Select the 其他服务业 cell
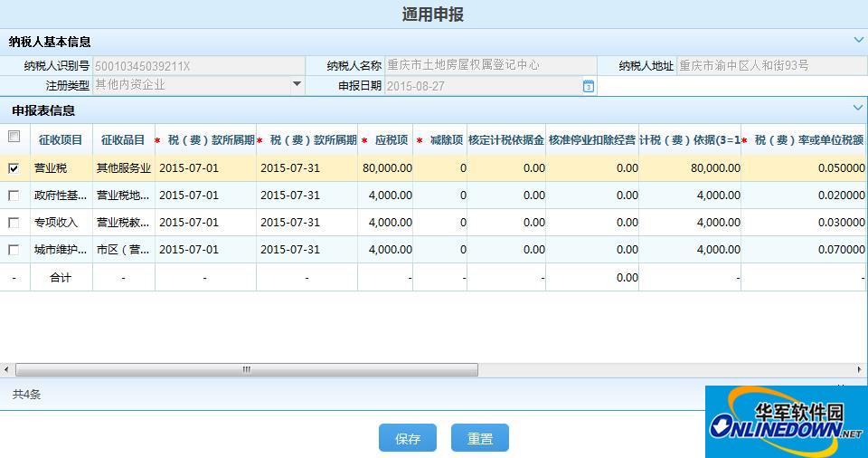 (x=124, y=168)
